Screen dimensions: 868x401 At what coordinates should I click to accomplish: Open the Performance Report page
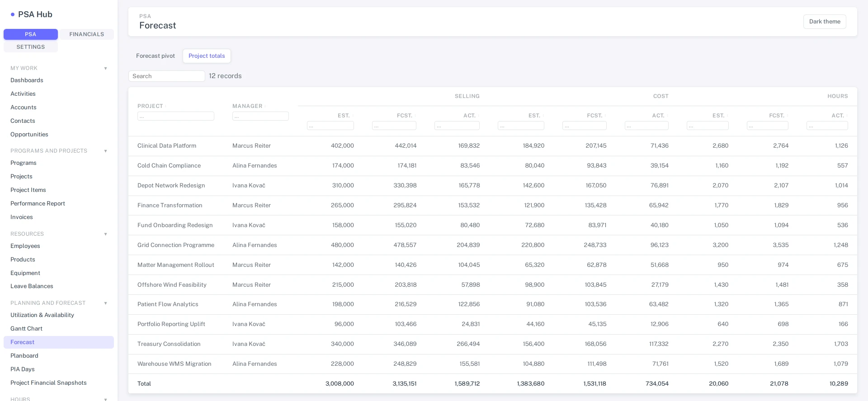tap(59, 204)
